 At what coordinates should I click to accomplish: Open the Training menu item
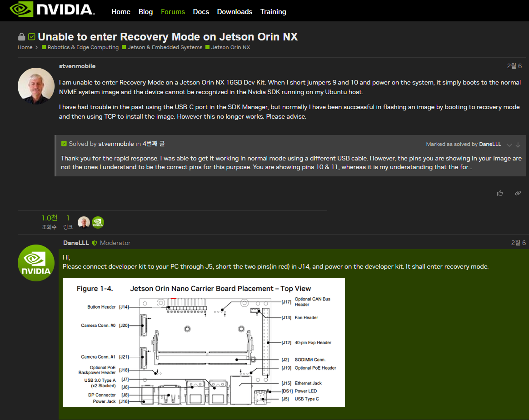(273, 12)
